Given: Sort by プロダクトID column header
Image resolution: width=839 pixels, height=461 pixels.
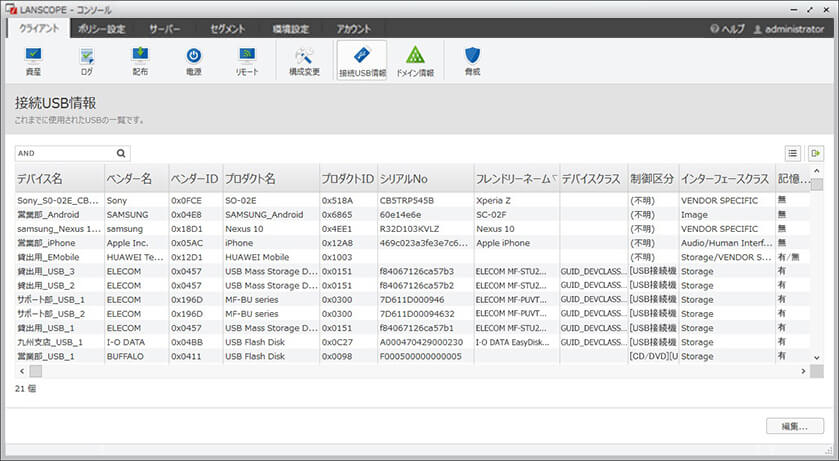Looking at the screenshot, I should (348, 179).
